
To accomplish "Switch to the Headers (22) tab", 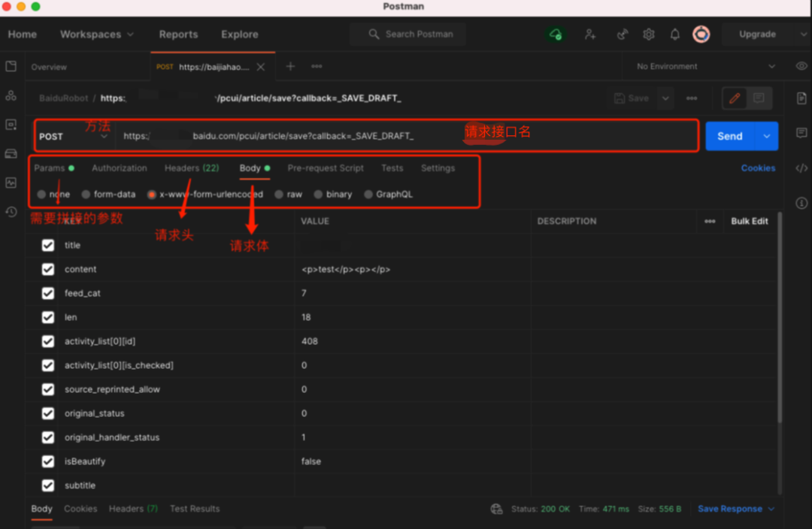I will pyautogui.click(x=192, y=168).
